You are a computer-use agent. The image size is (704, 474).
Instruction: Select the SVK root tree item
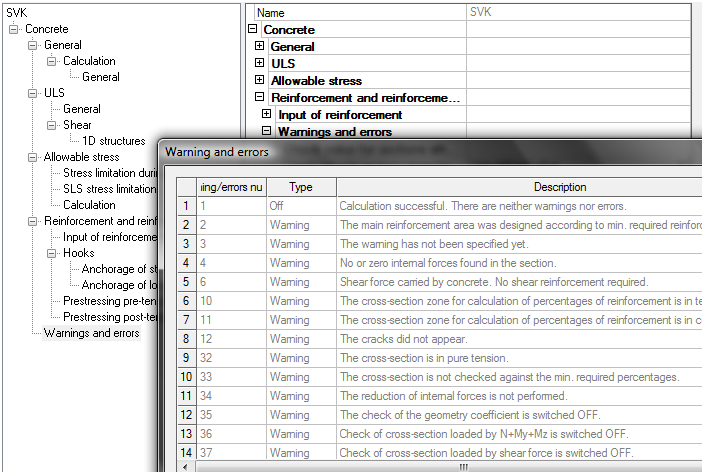[17, 13]
